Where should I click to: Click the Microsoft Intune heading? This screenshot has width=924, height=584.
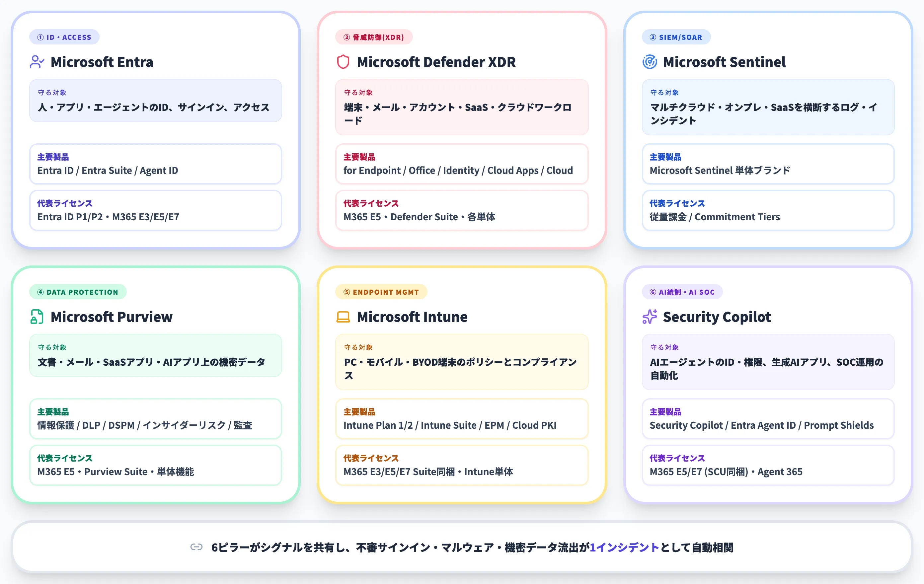click(412, 317)
